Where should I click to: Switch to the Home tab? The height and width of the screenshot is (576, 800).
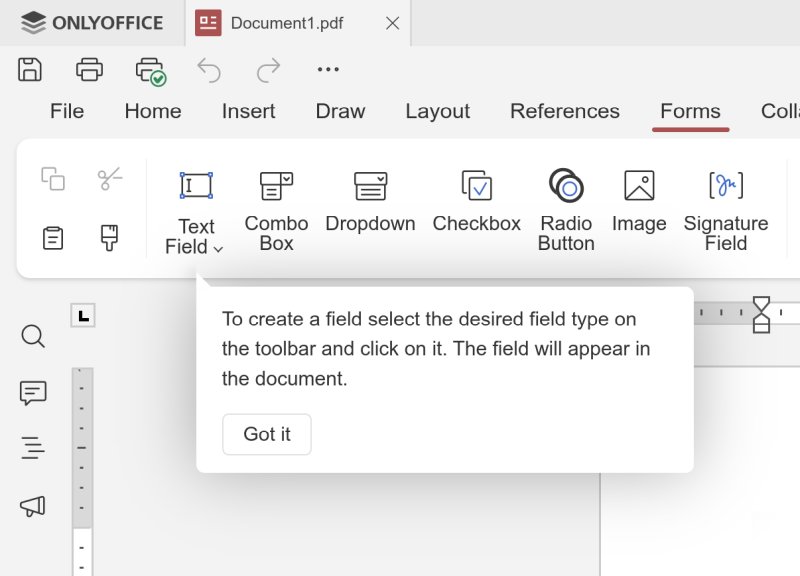click(152, 111)
